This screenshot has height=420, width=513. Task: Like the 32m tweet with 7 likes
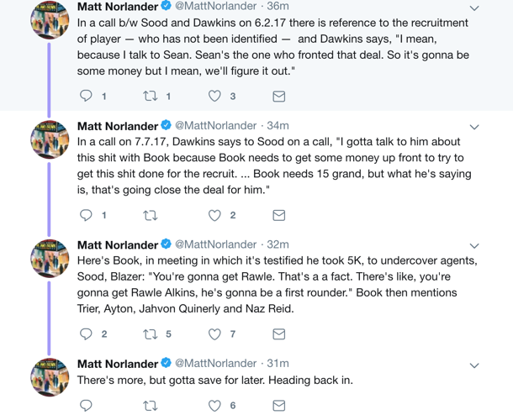pos(214,333)
